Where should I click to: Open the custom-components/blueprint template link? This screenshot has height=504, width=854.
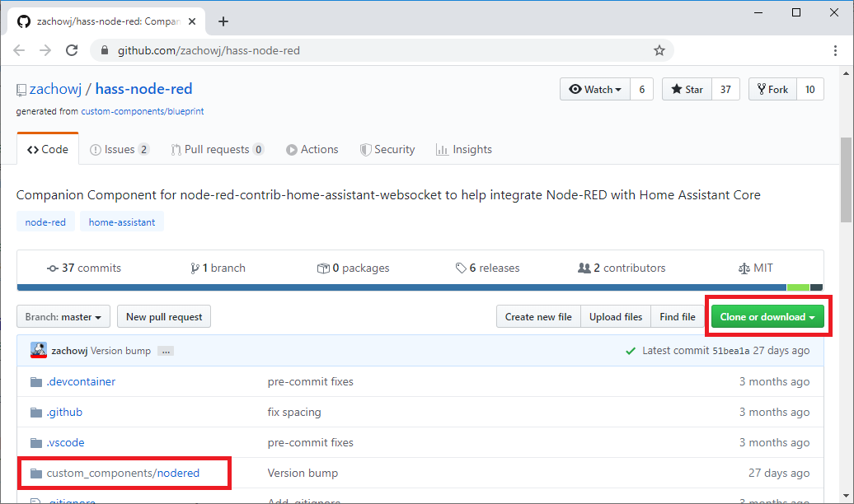pyautogui.click(x=143, y=111)
